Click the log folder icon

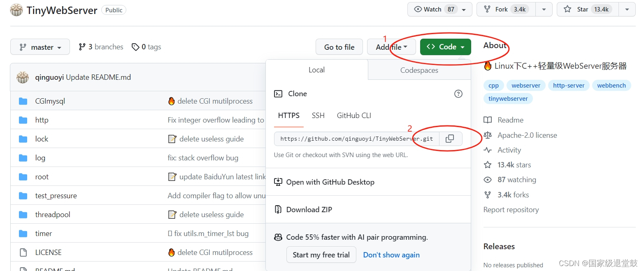23,158
